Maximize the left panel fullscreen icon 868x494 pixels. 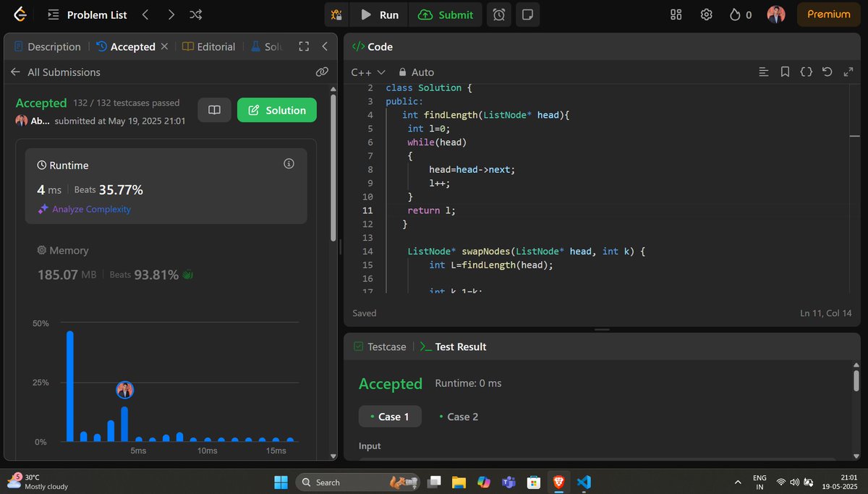pos(304,46)
